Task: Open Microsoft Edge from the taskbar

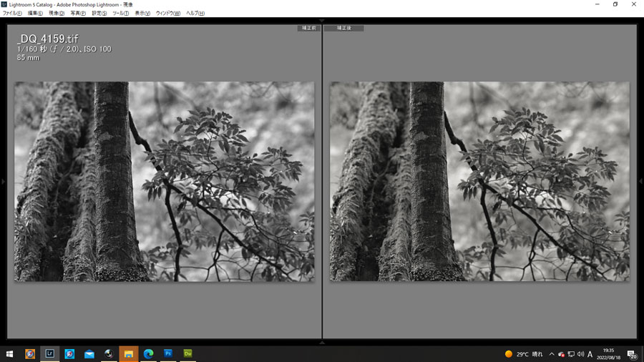Action: coord(149,353)
